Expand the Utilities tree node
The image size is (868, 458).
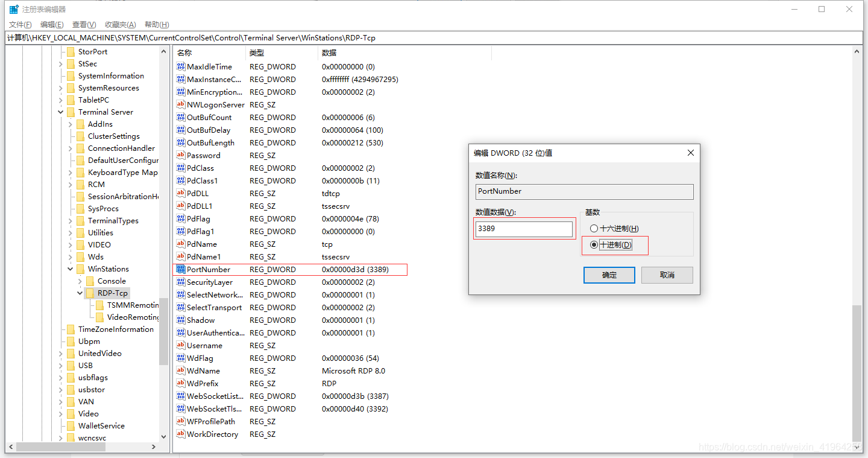pyautogui.click(x=71, y=232)
